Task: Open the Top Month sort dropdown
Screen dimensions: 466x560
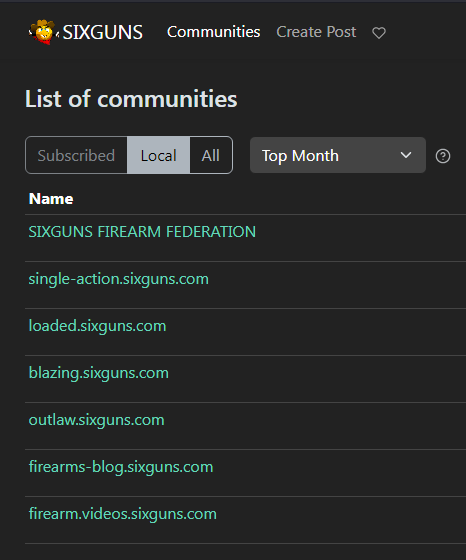Action: [x=338, y=155]
